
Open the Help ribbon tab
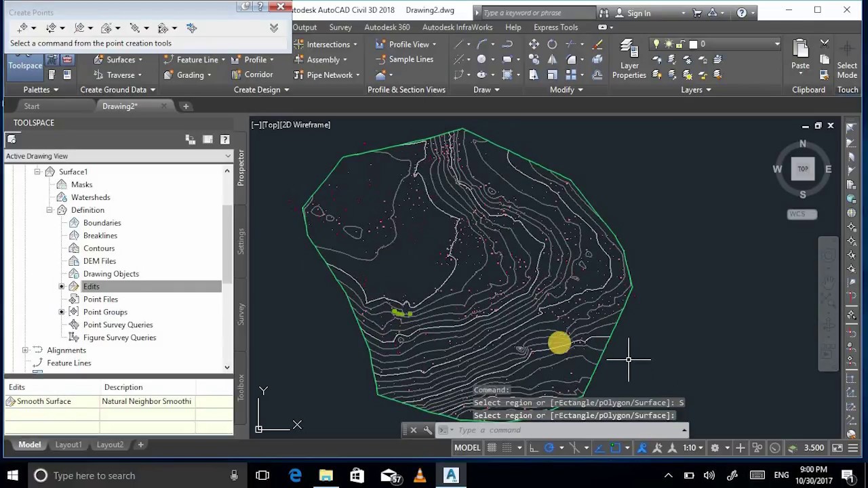(x=513, y=27)
